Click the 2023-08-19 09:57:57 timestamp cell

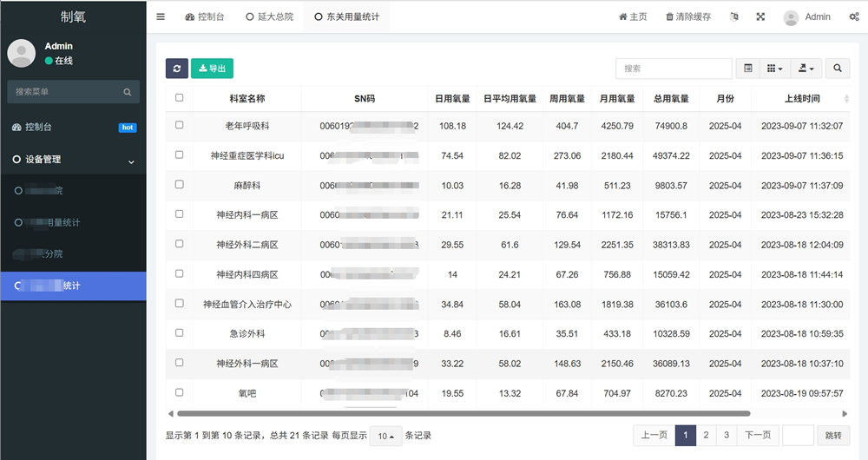click(801, 393)
